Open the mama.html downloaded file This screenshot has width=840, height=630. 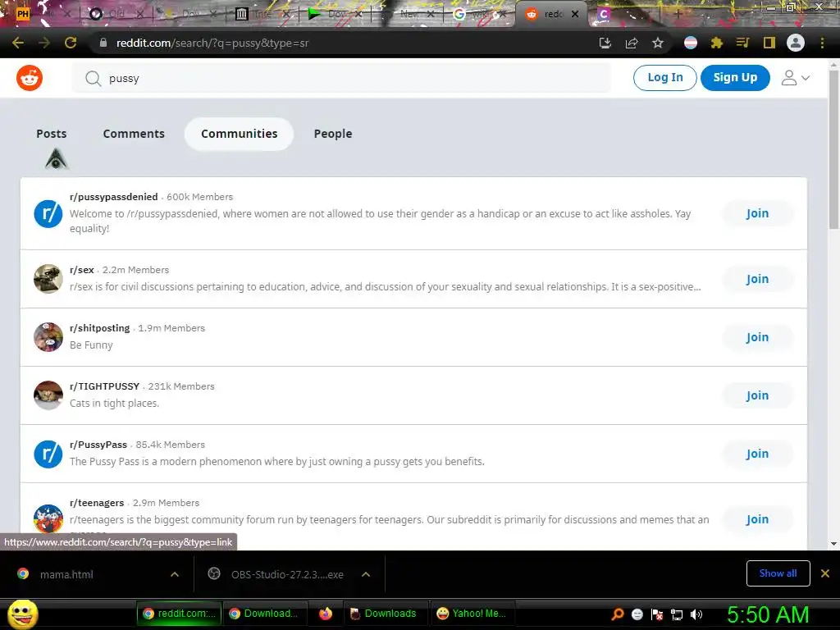click(x=66, y=574)
